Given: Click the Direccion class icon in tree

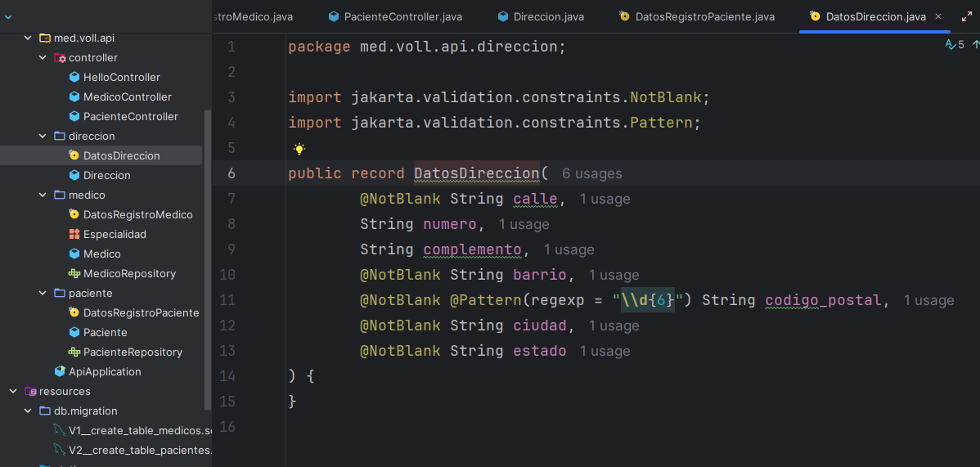Looking at the screenshot, I should (74, 175).
